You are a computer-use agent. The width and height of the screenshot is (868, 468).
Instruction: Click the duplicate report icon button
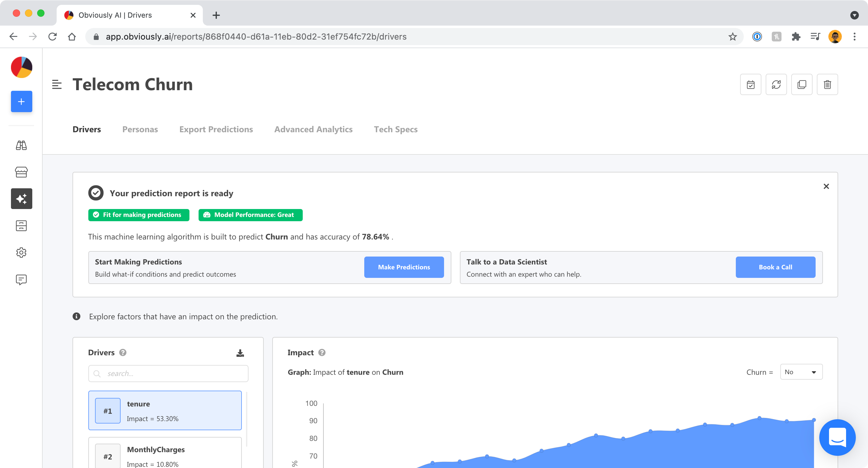pos(802,84)
